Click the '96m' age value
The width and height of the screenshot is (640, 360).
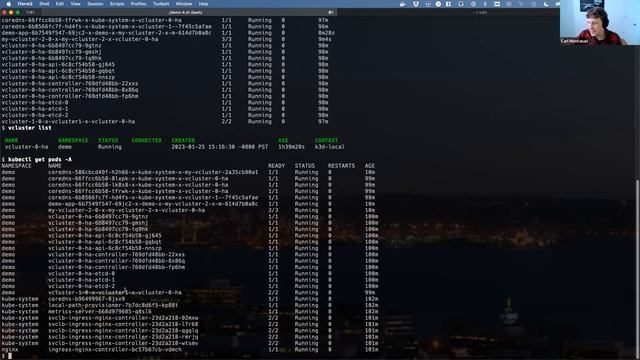(323, 27)
